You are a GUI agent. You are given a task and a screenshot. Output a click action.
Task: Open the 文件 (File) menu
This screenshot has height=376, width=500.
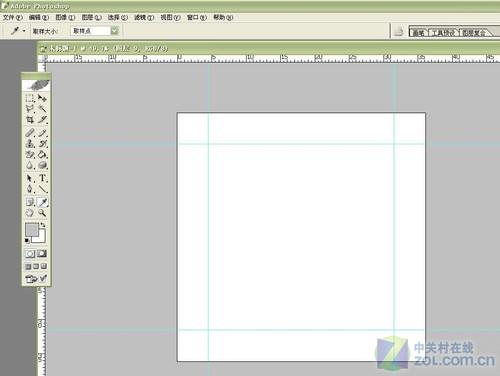click(13, 17)
